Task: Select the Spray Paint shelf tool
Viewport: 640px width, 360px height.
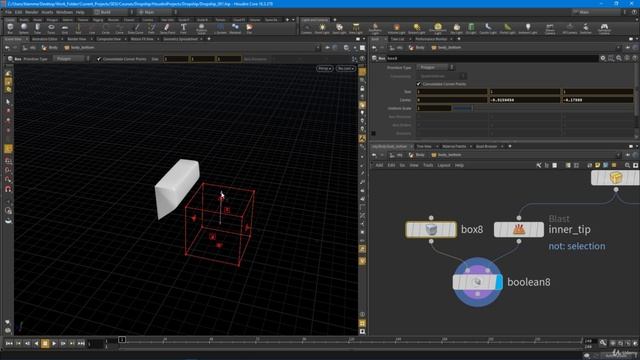Action: (167, 28)
